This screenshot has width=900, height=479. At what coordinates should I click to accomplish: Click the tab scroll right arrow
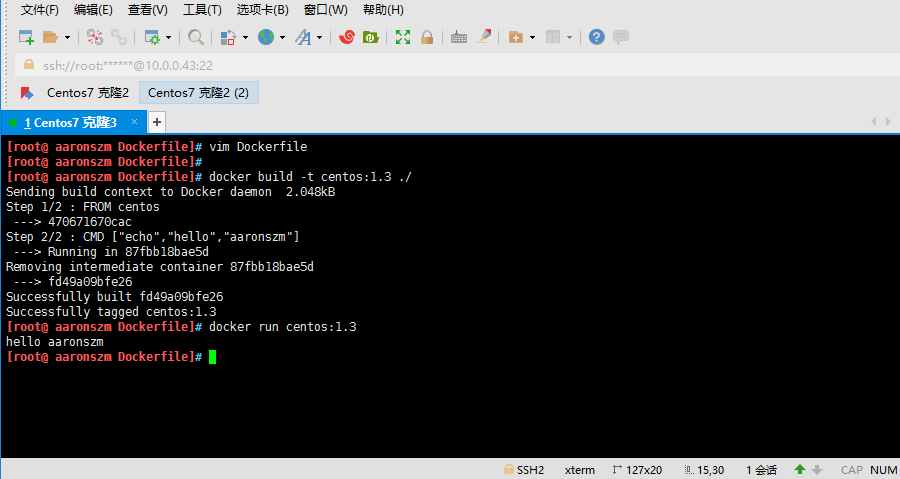point(888,122)
